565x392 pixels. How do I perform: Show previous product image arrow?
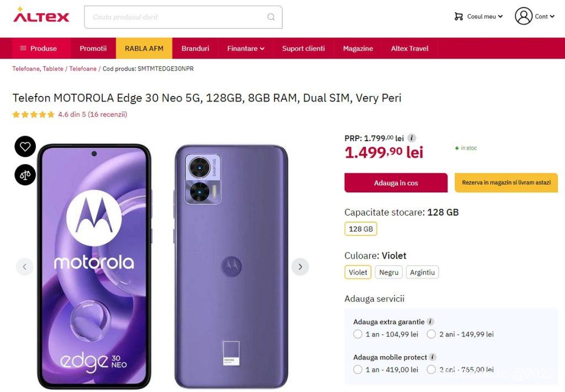(24, 267)
